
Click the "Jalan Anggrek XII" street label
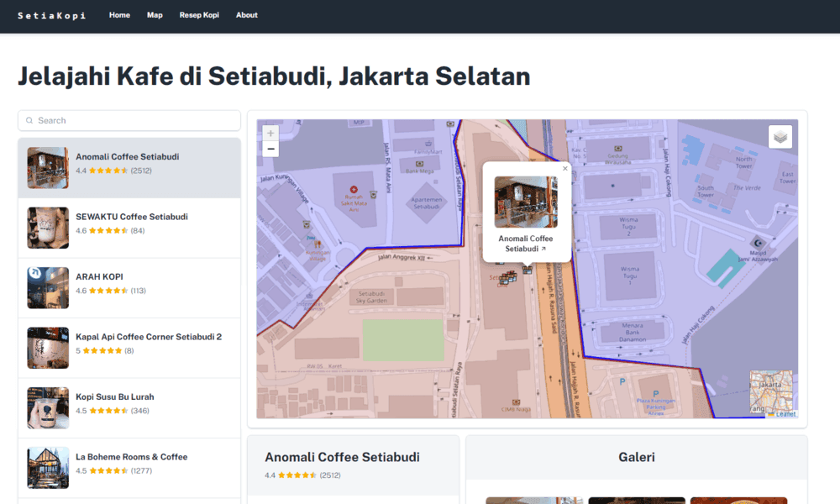pos(402,258)
